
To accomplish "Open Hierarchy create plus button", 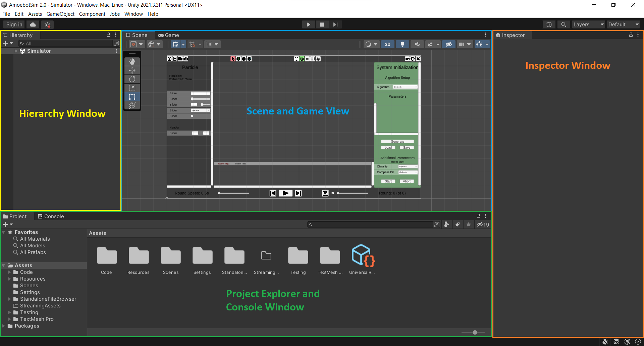I will point(8,43).
